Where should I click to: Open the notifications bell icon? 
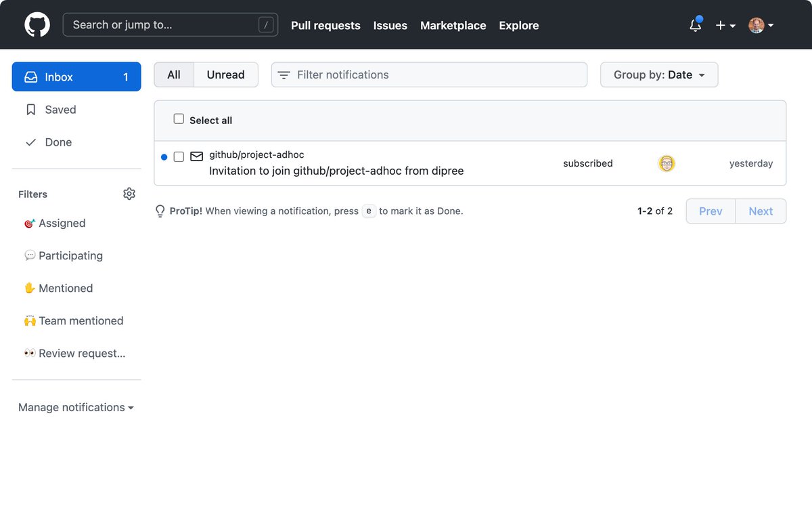695,25
